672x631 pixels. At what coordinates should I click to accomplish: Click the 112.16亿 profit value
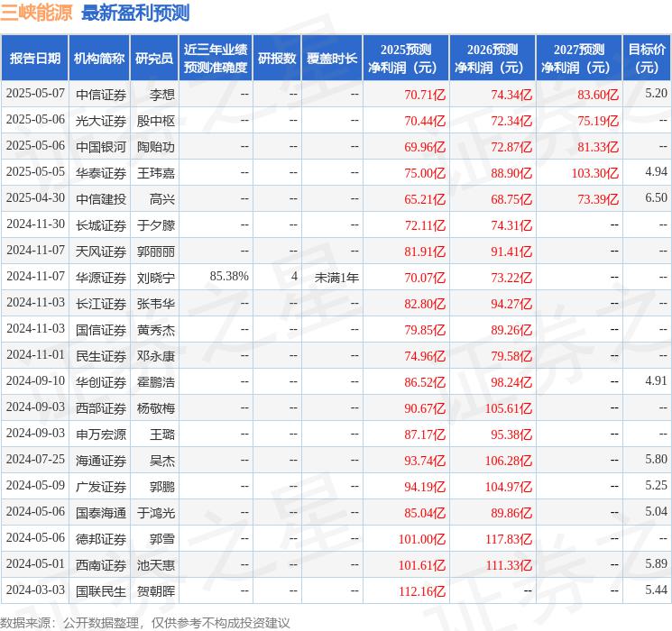422,591
